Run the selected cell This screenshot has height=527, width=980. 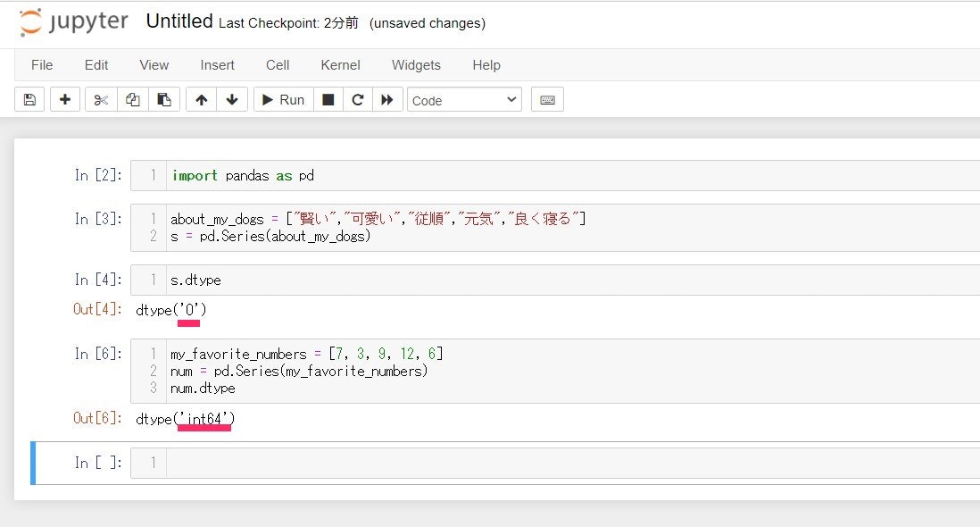point(283,99)
